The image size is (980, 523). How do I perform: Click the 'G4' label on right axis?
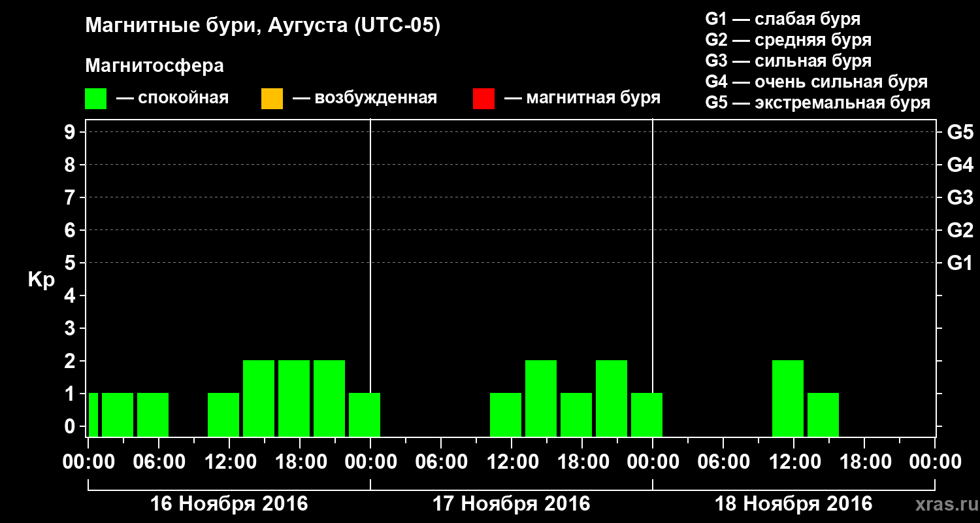coord(960,165)
